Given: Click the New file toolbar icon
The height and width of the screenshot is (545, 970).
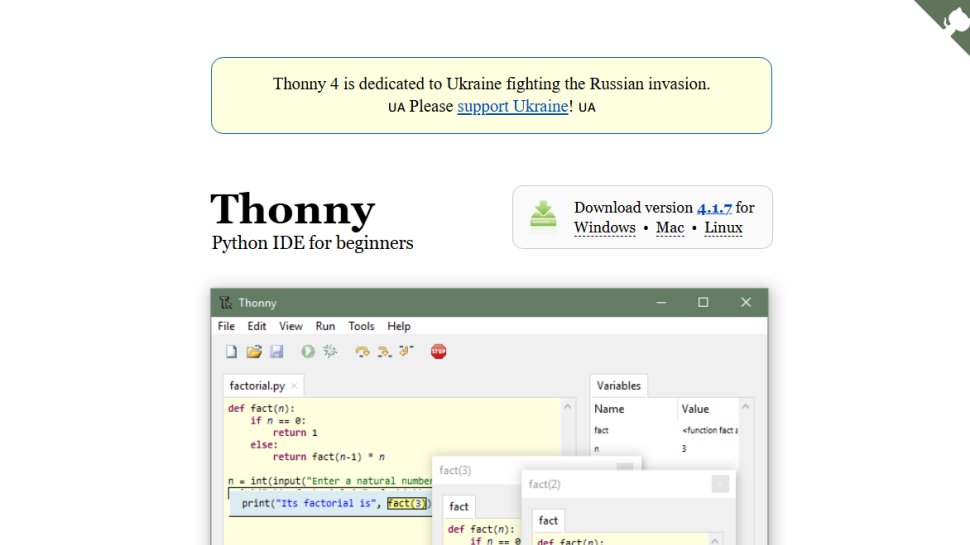Looking at the screenshot, I should [231, 351].
